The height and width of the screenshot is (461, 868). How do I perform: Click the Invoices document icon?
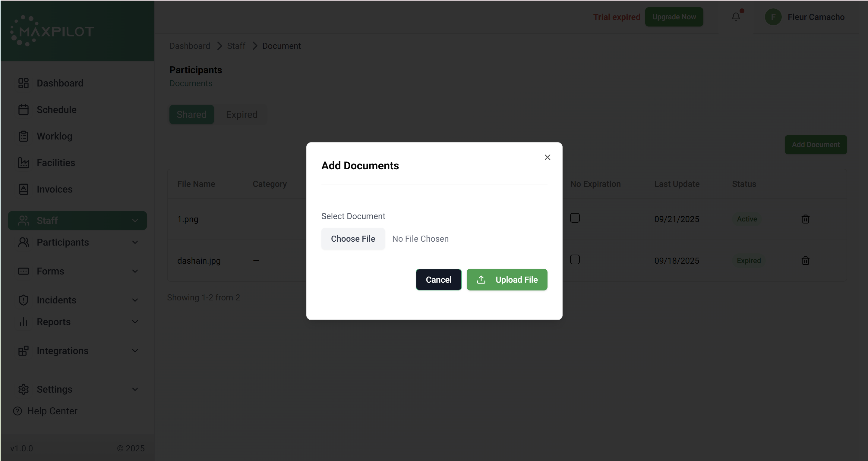point(23,189)
